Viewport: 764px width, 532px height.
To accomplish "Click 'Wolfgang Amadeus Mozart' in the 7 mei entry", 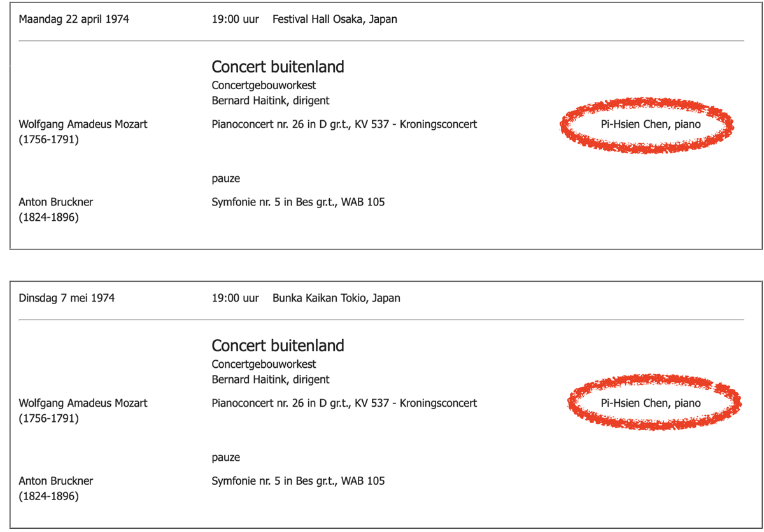I will (x=83, y=403).
